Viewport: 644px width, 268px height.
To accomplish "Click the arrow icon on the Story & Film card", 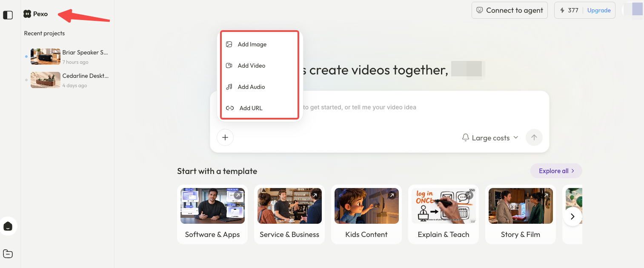I will point(546,195).
